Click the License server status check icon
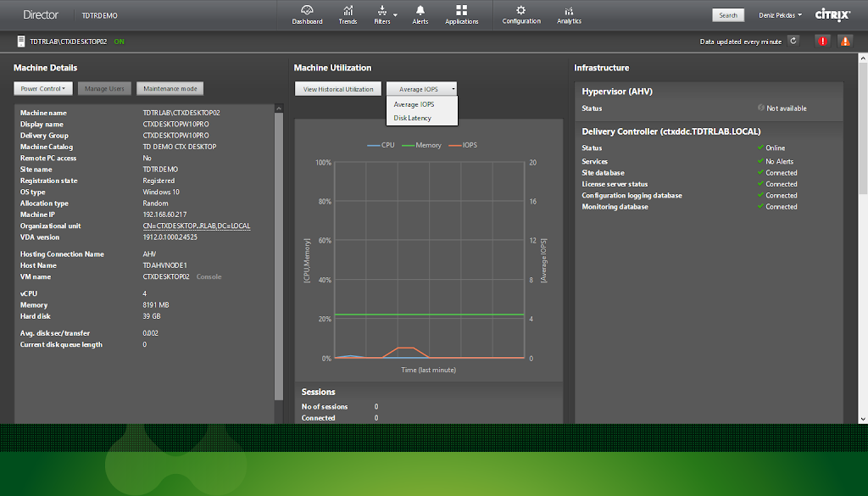This screenshot has width=868, height=496. coord(760,184)
